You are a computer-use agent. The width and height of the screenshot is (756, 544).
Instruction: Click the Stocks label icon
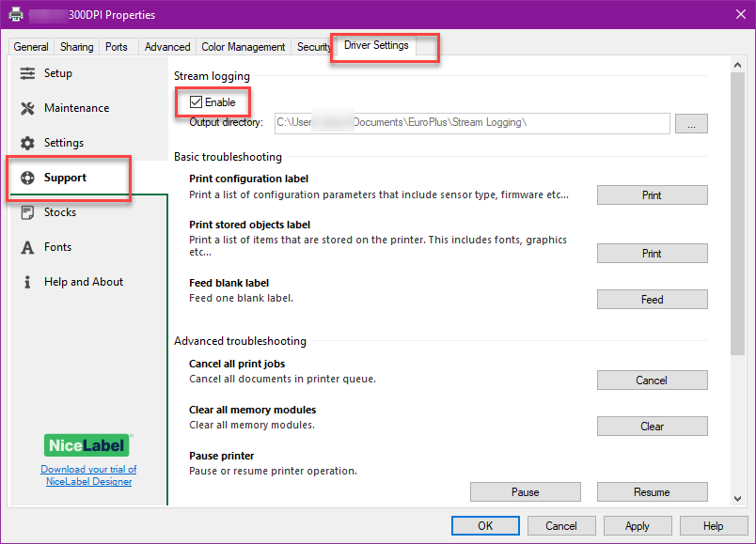[27, 212]
